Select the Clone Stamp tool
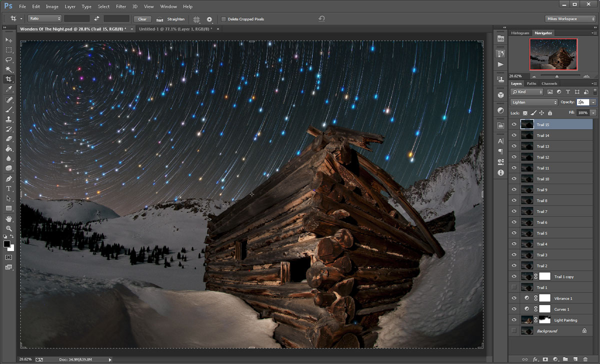Image resolution: width=600 pixels, height=364 pixels. [x=8, y=119]
